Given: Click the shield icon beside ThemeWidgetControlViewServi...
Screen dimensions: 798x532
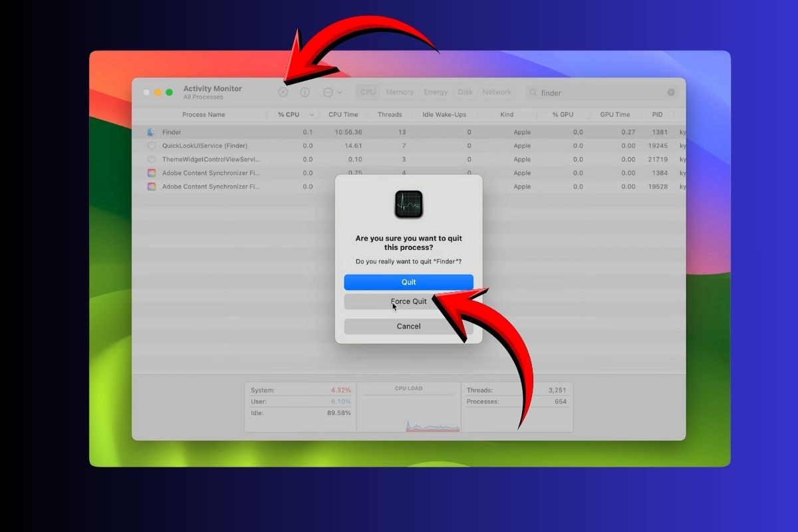Looking at the screenshot, I should (x=151, y=160).
